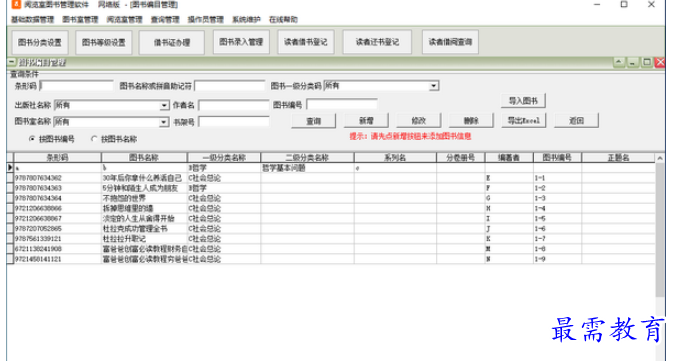673x361 pixels.
Task: Click the 返回 button
Action: point(576,121)
